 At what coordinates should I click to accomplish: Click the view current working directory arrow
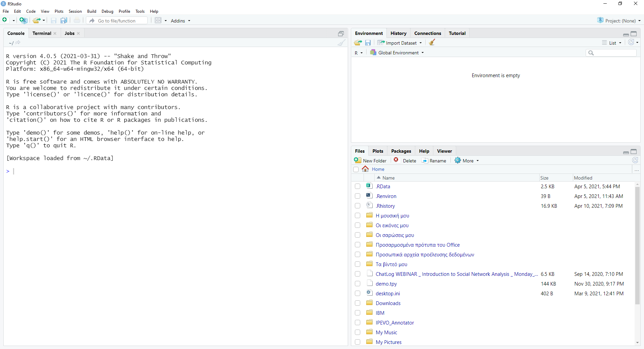pyautogui.click(x=18, y=43)
